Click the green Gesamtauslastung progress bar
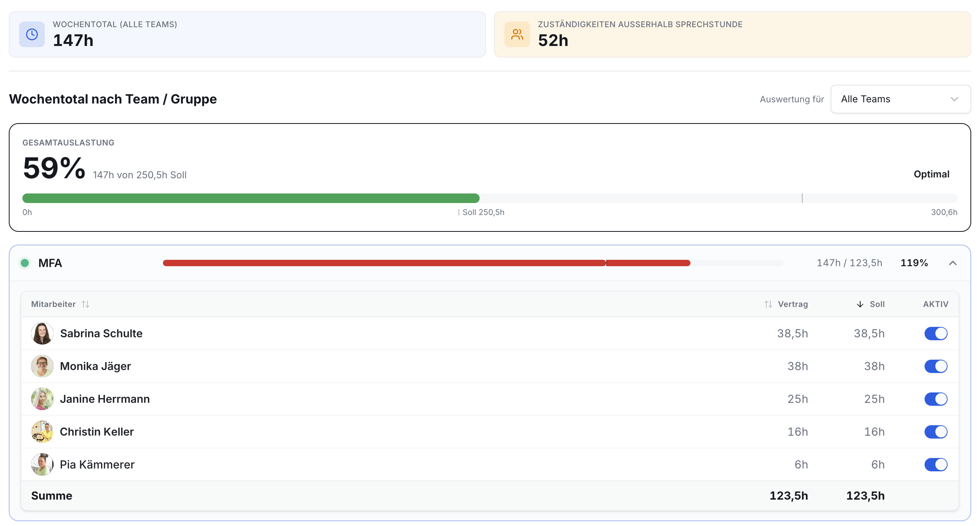The height and width of the screenshot is (526, 980). click(x=251, y=198)
